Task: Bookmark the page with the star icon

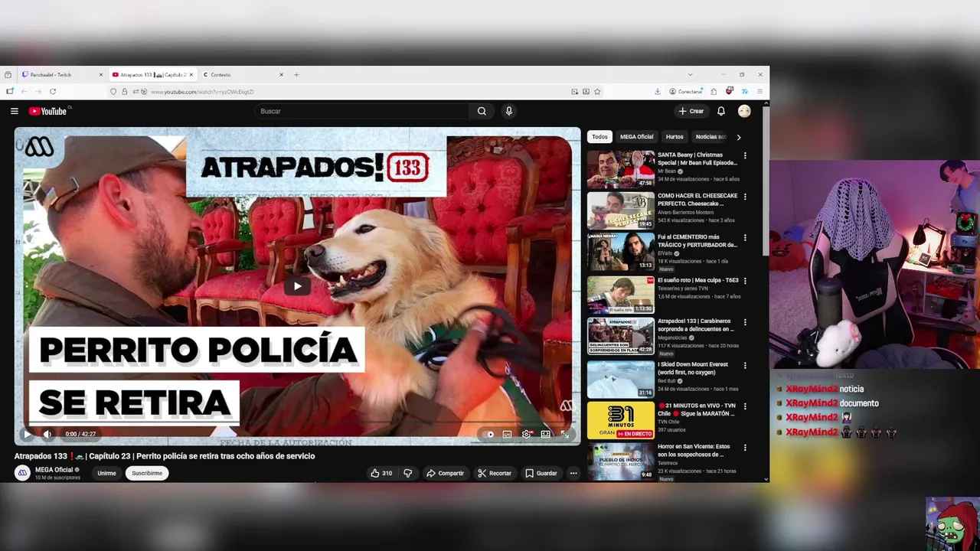Action: tap(597, 92)
